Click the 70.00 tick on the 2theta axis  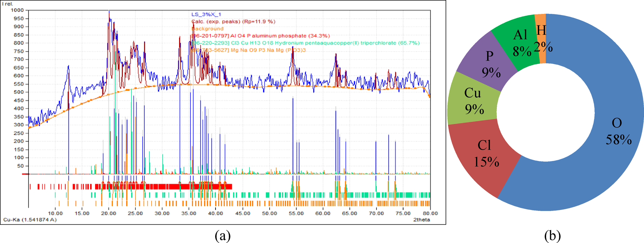(376, 213)
